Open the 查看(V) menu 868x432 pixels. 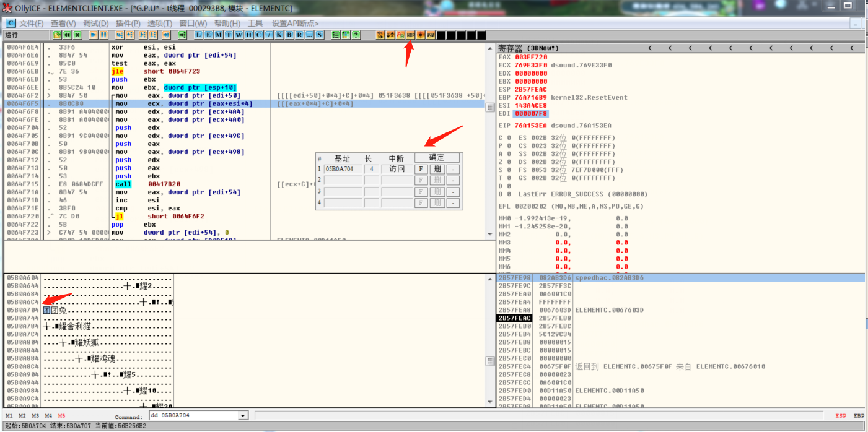tap(63, 24)
